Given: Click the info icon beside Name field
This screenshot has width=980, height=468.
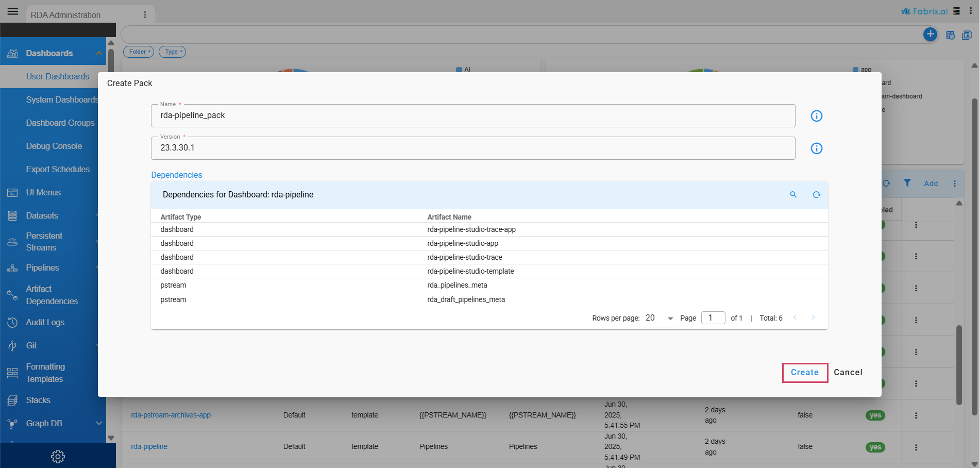Looking at the screenshot, I should click(816, 116).
